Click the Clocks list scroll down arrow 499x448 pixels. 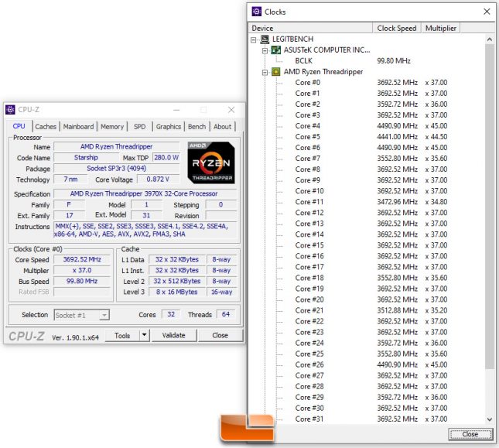pos(490,419)
